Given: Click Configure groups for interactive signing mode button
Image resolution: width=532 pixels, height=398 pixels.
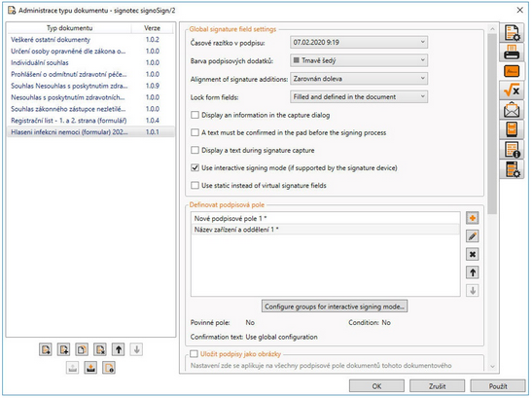Looking at the screenshot, I should coord(335,307).
